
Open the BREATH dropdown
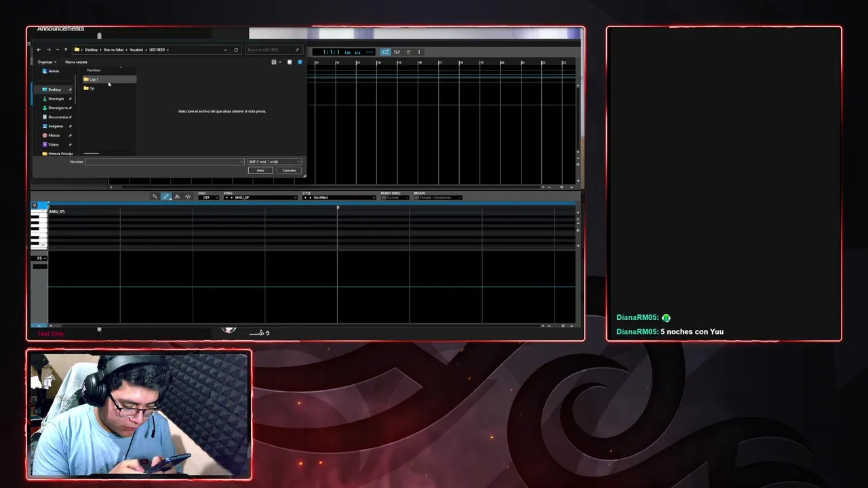point(437,197)
